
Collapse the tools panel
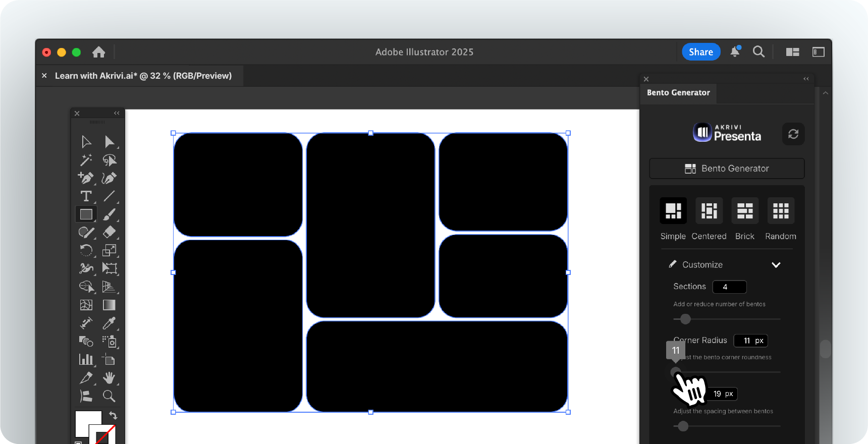(117, 113)
